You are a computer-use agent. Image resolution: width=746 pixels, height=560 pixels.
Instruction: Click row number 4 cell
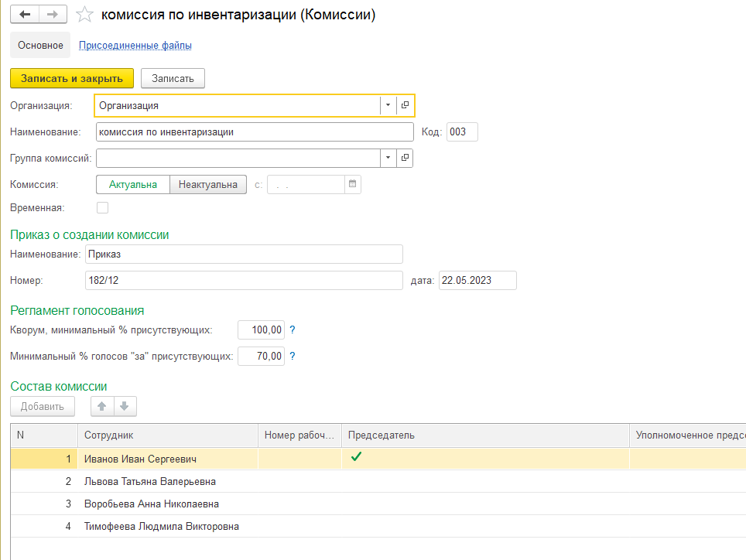[44, 526]
